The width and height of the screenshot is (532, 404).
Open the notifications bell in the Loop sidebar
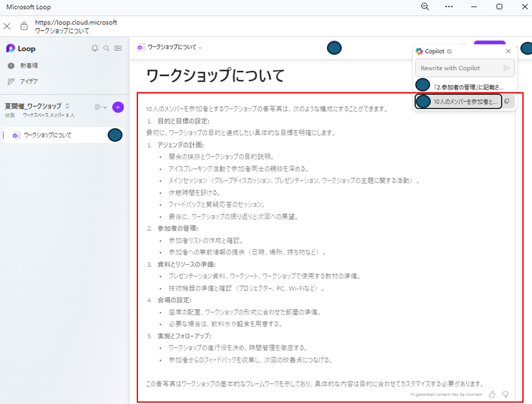coord(94,48)
